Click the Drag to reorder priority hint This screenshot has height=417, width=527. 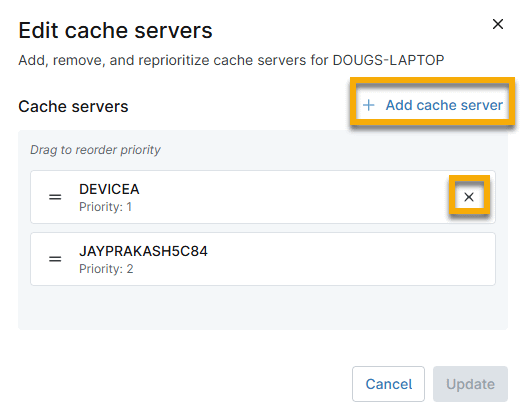(95, 150)
